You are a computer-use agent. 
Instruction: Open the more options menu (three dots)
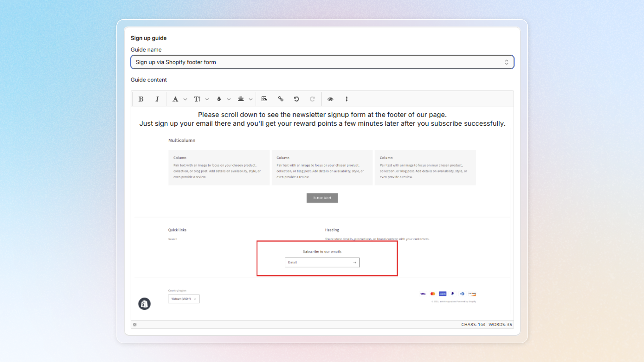tap(346, 99)
